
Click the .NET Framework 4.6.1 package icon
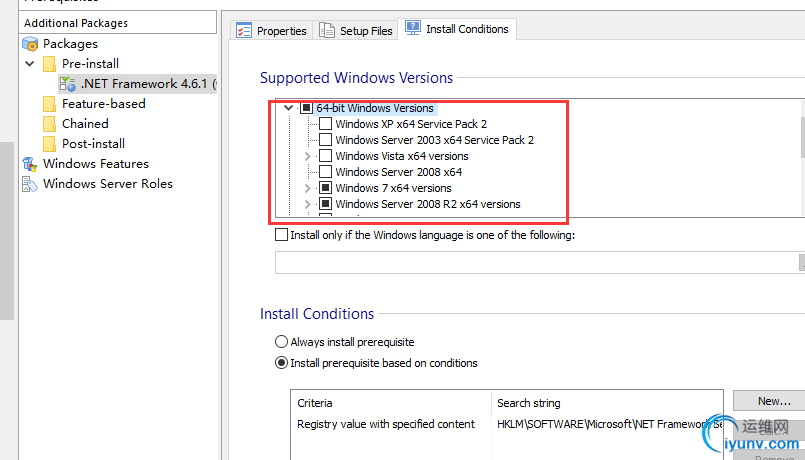(68, 84)
